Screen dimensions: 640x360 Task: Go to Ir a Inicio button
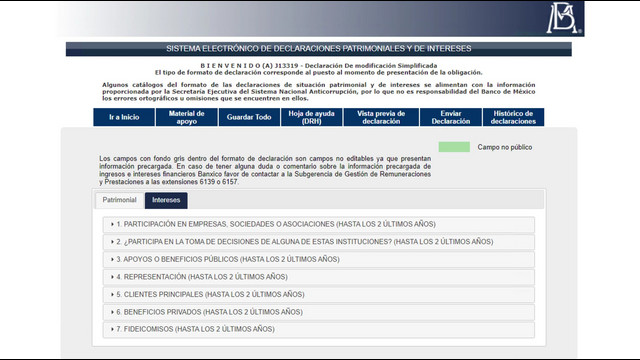coord(124,117)
